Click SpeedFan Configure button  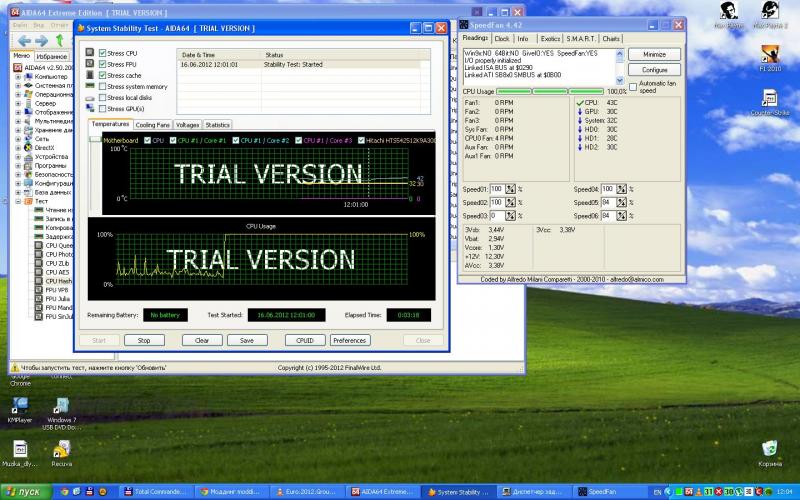coord(654,69)
